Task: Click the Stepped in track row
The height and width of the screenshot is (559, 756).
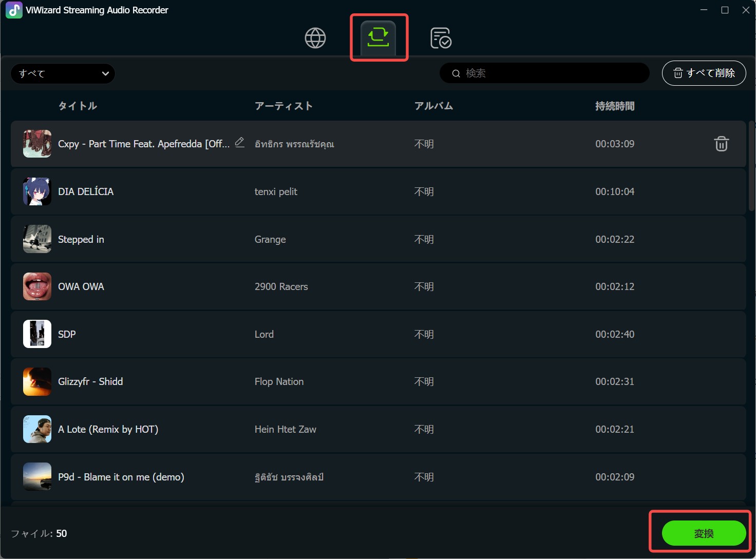Action: (x=378, y=239)
